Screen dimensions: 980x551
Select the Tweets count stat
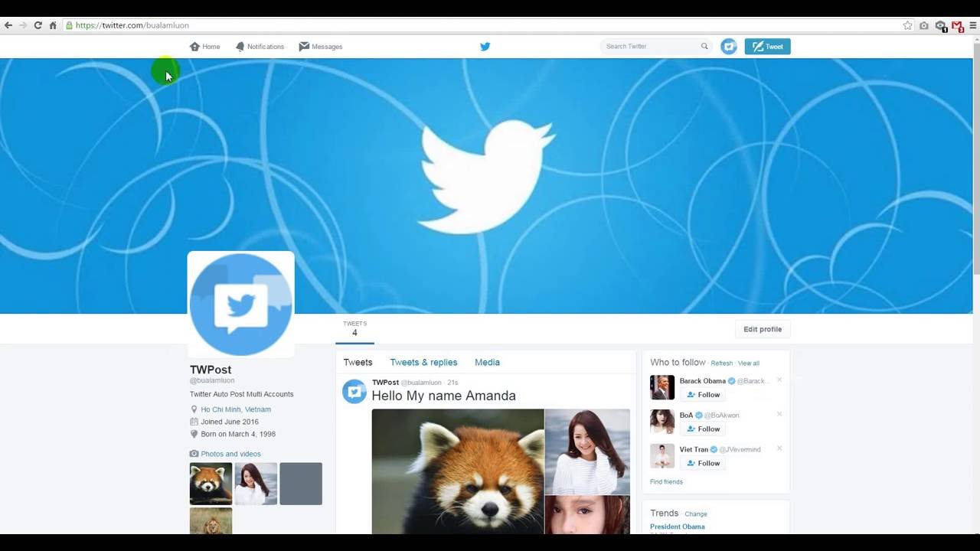[x=354, y=329]
